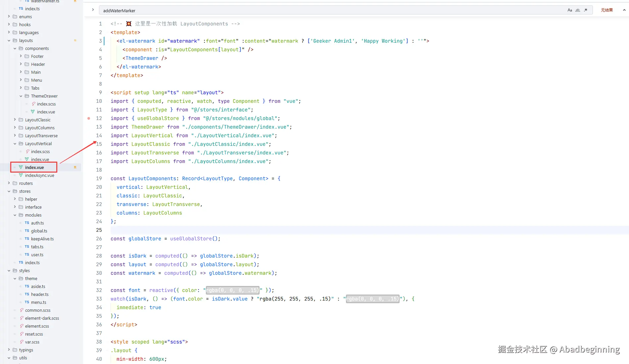Toggle Match Whole Word (ab) in find bar
The height and width of the screenshot is (364, 629).
[578, 10]
